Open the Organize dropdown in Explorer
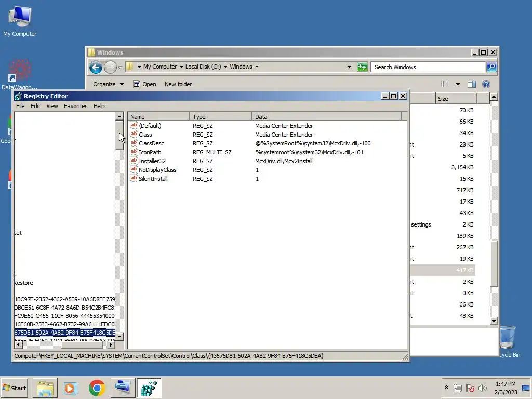 (108, 84)
